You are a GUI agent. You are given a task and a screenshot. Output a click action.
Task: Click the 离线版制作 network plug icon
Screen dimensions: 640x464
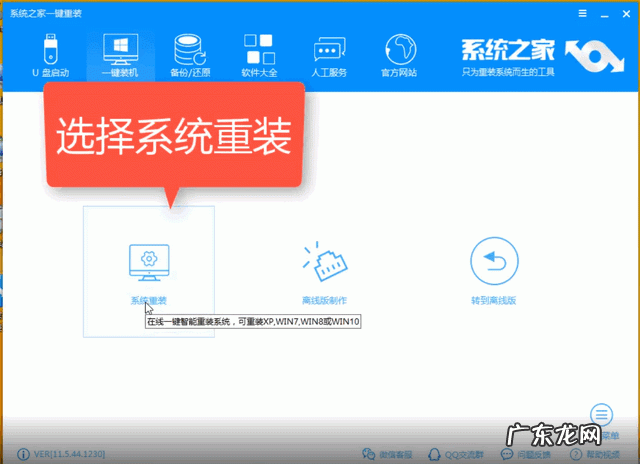pos(324,262)
